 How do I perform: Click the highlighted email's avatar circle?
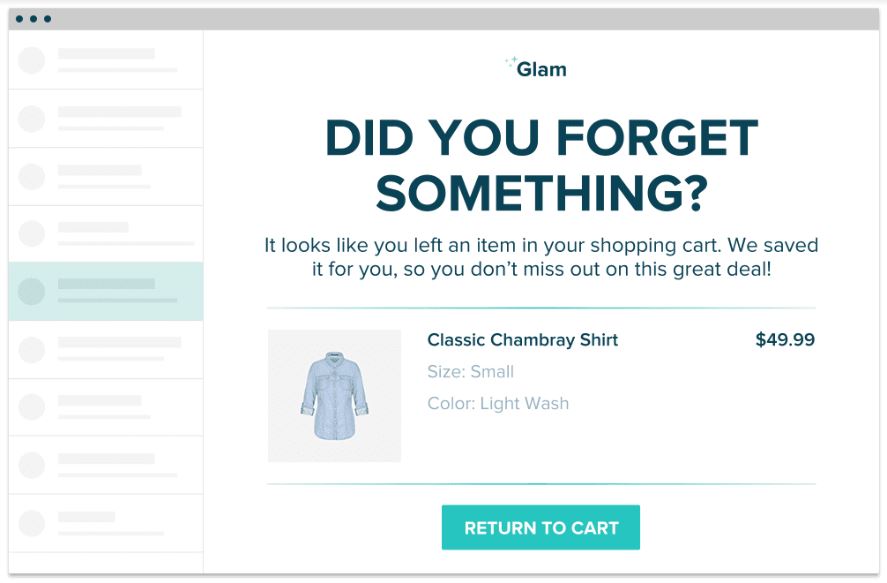32,291
